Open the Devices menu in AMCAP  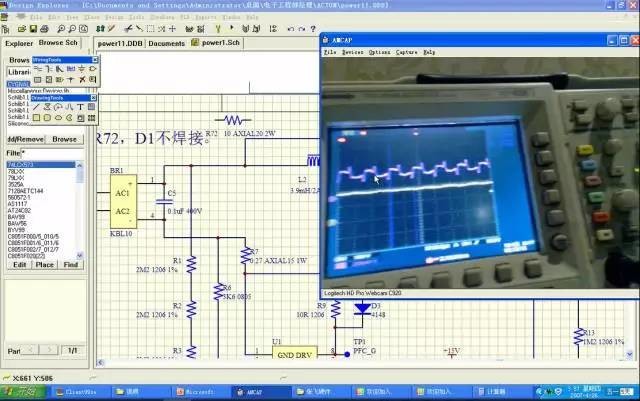352,51
